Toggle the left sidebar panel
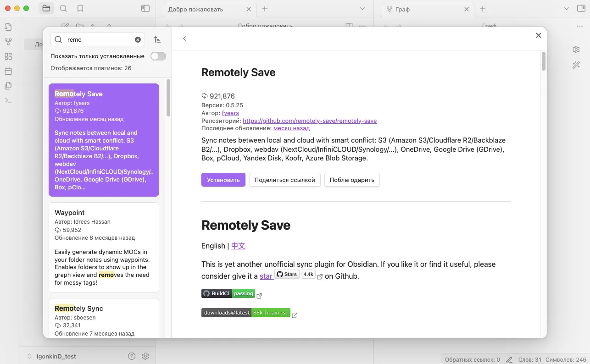The width and height of the screenshot is (590, 364). (145, 8)
